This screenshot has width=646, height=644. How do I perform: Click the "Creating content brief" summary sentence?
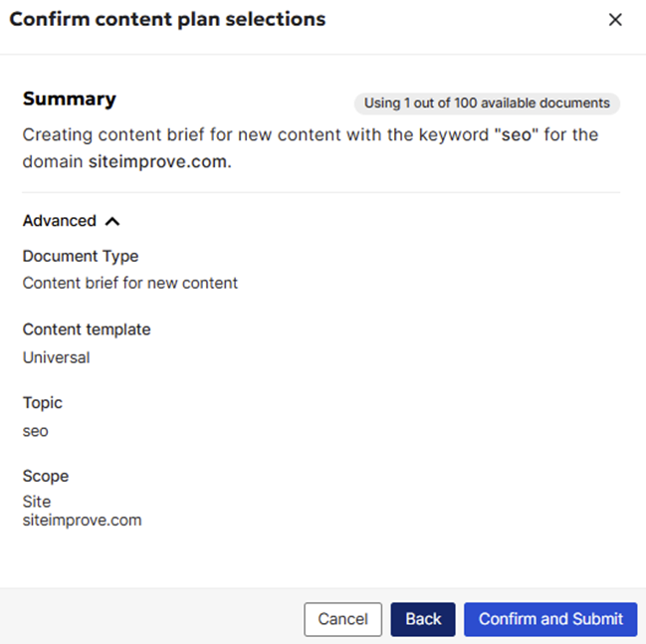[199, 134]
